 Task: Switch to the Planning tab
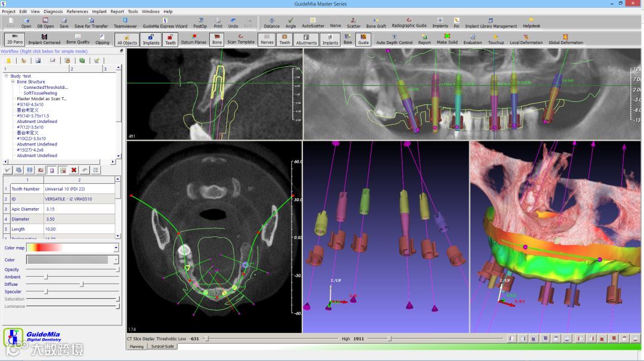point(137,347)
